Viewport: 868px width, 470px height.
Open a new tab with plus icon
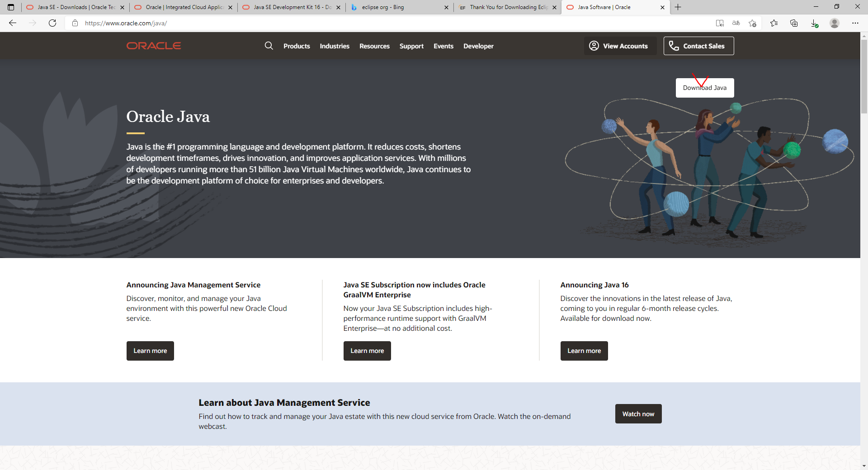678,7
